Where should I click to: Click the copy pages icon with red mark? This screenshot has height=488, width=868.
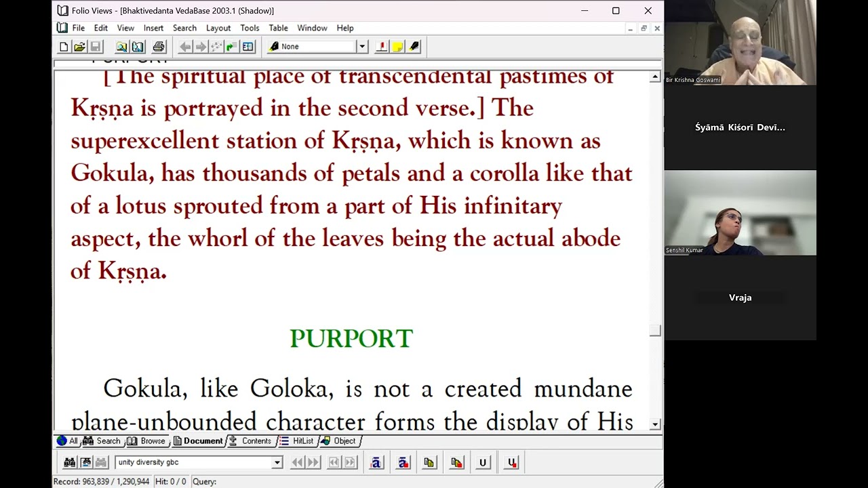click(456, 462)
